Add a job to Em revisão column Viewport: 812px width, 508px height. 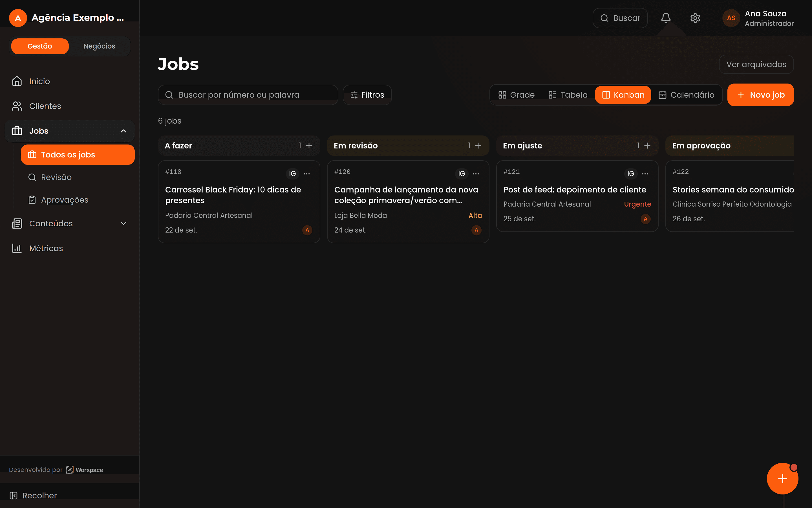pos(478,145)
